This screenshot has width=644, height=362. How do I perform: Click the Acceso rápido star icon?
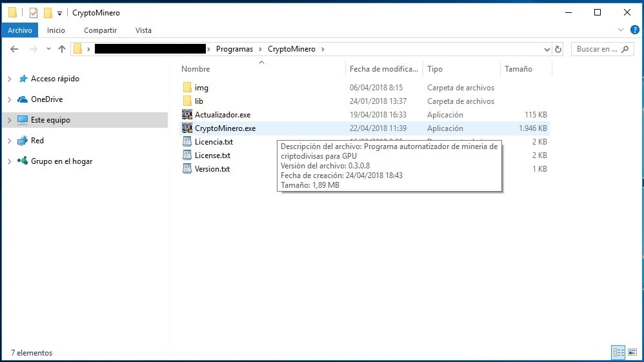click(x=23, y=79)
